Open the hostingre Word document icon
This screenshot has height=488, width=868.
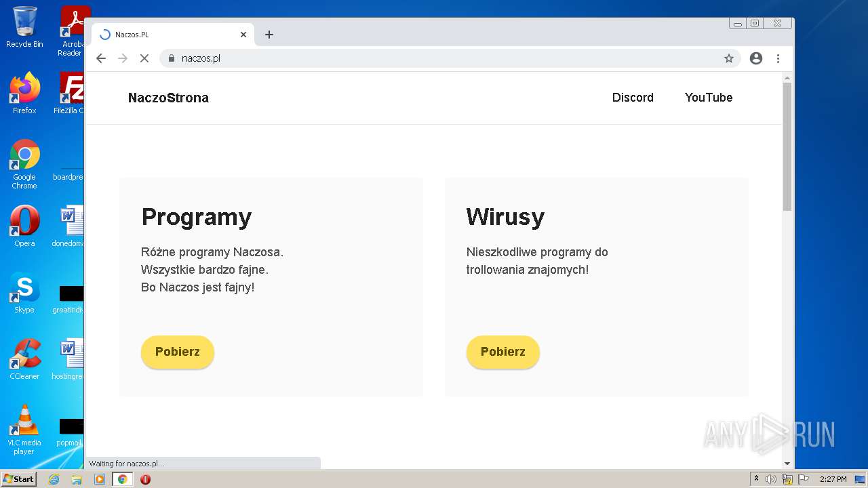(70, 359)
